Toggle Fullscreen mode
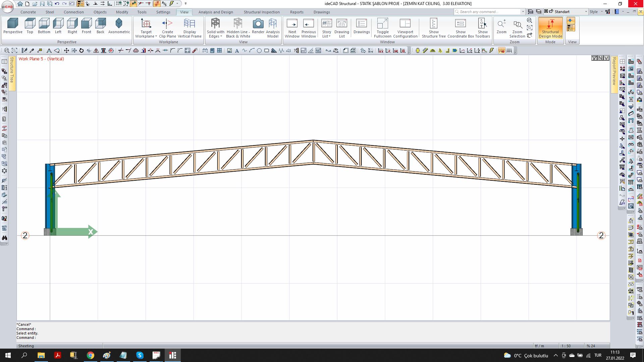This screenshot has height=362, width=644. (382, 28)
